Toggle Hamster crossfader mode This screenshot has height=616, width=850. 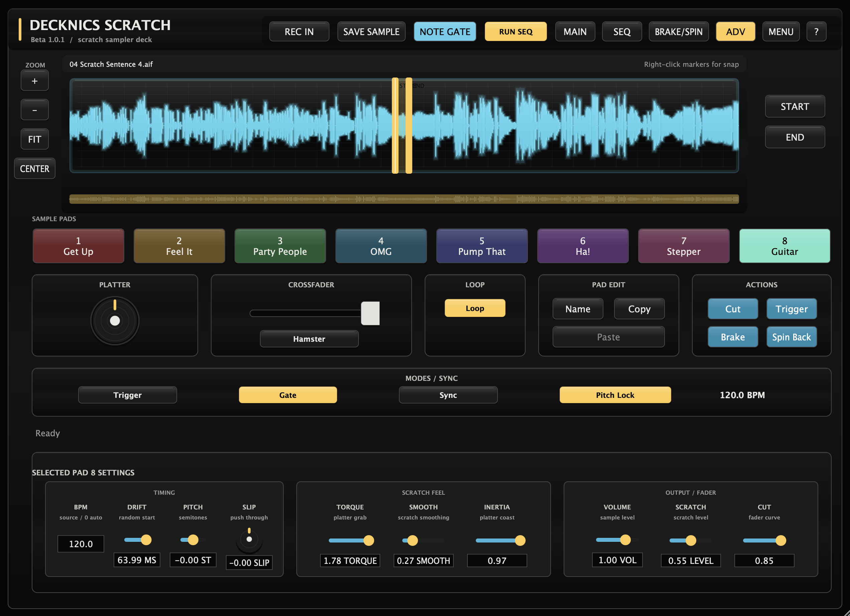coord(309,339)
